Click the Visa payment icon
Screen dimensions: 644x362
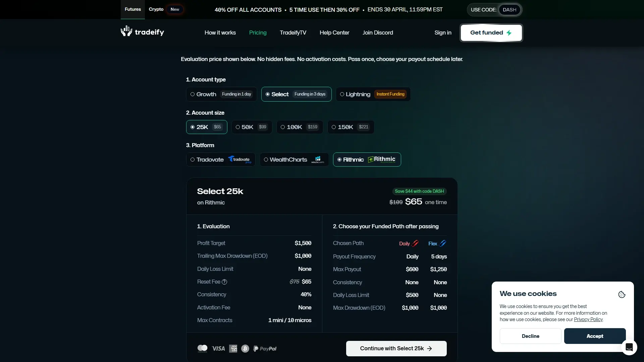pyautogui.click(x=218, y=349)
